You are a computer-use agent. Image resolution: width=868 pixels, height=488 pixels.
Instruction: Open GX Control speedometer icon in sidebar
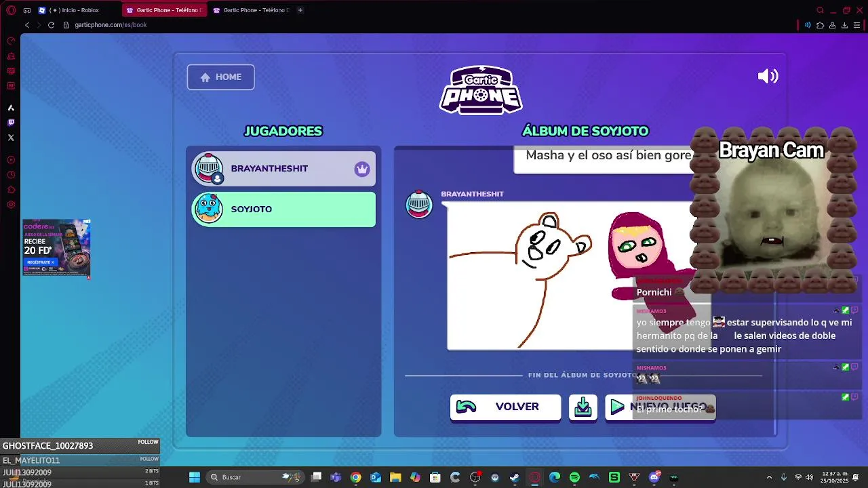point(11,41)
